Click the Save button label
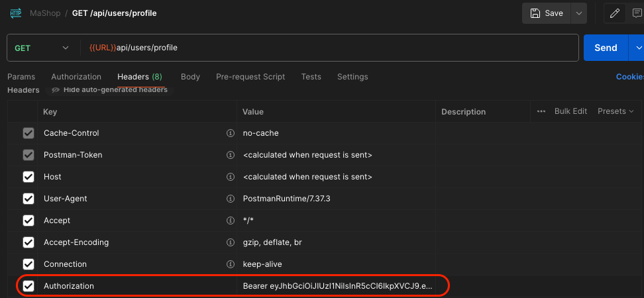Viewport: 644px width, 298px height. click(x=554, y=13)
